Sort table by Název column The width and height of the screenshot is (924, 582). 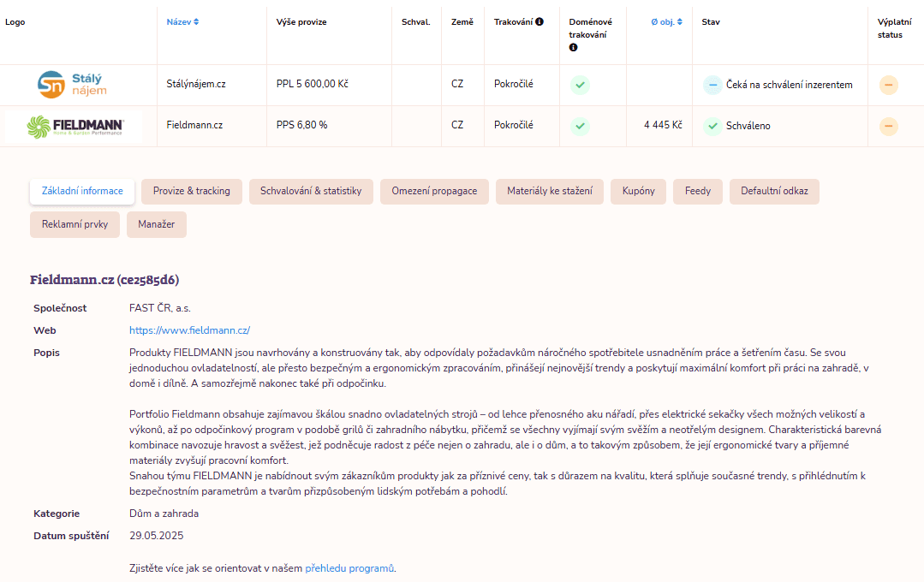click(182, 21)
